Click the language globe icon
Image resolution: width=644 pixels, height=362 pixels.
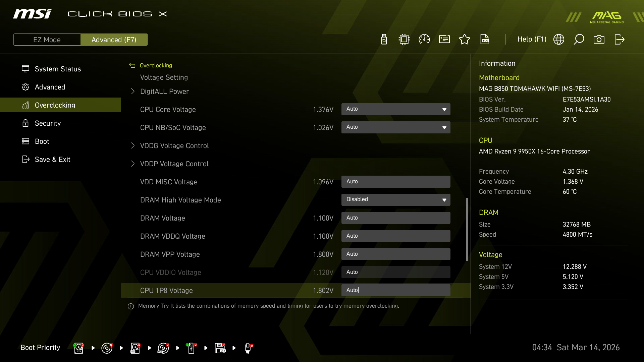[x=559, y=40]
